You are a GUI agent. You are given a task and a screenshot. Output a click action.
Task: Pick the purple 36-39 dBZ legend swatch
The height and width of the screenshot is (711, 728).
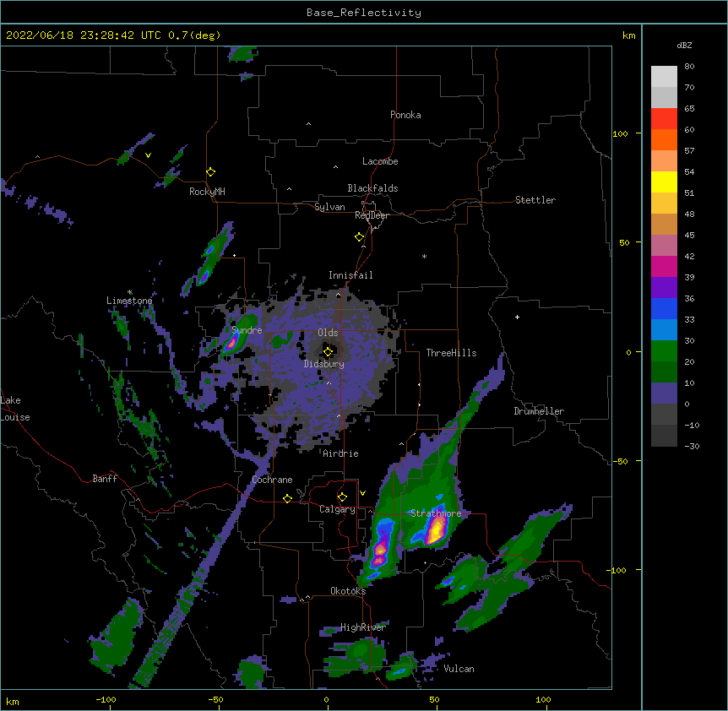[x=664, y=288]
